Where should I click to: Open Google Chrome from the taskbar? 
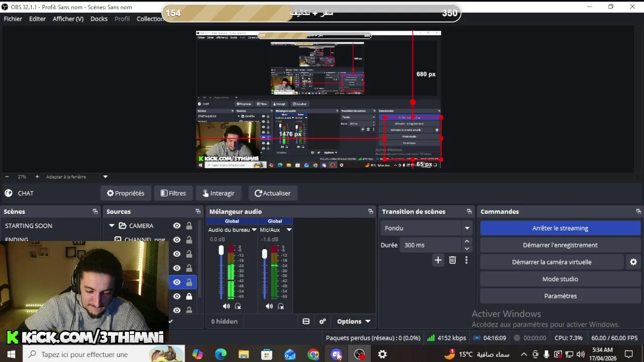coord(313,354)
